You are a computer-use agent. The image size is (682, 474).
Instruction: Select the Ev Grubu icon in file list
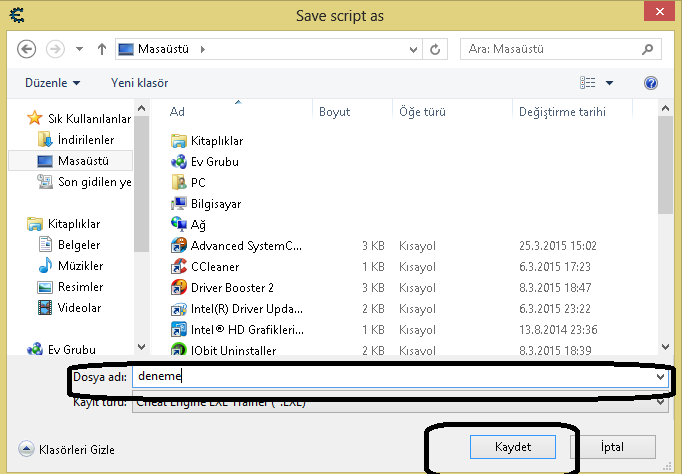178,162
